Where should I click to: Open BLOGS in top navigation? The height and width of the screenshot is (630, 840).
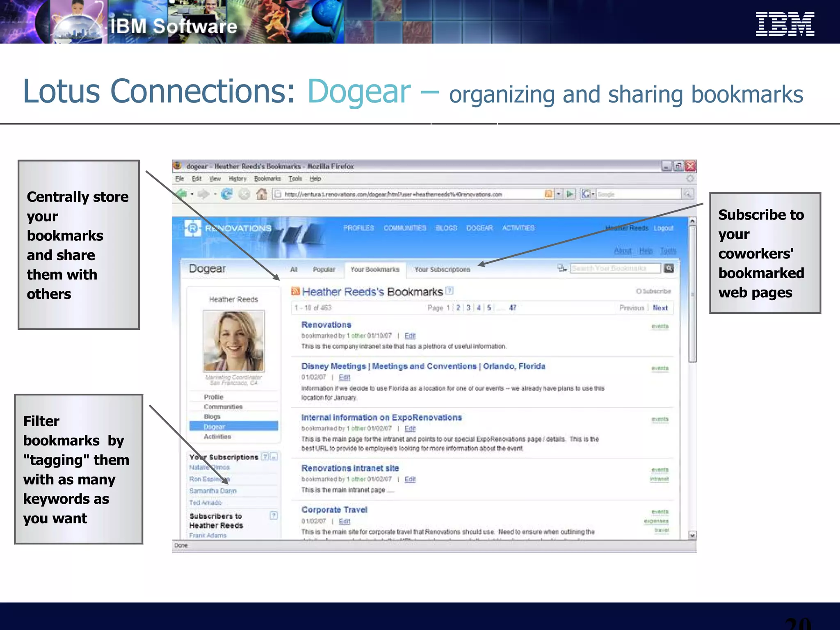click(446, 228)
